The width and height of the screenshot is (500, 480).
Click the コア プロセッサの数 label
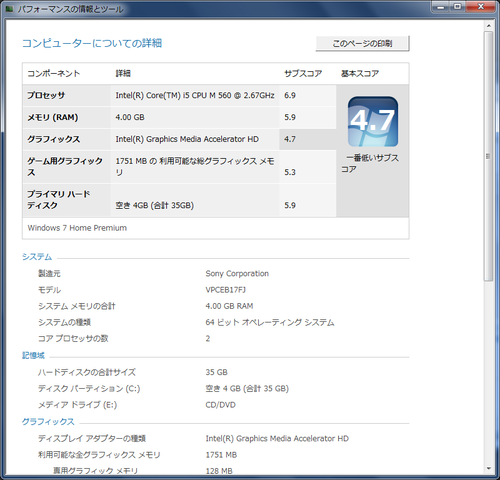pos(73,339)
